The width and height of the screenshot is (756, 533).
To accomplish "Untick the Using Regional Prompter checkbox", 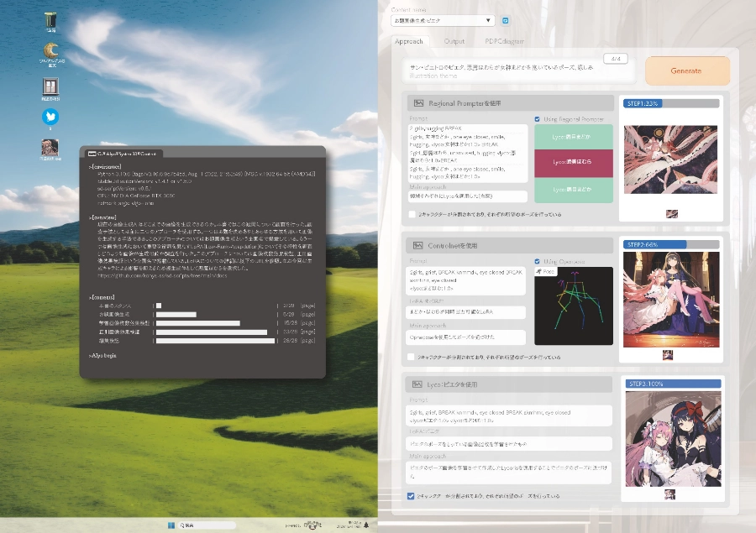I will (537, 119).
